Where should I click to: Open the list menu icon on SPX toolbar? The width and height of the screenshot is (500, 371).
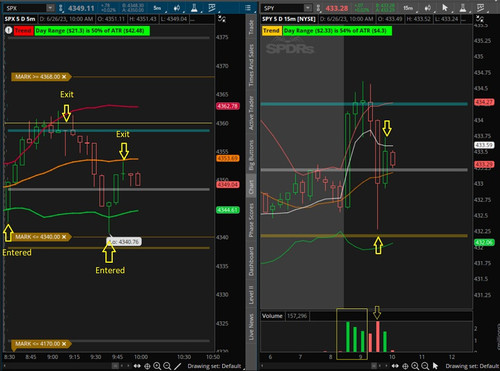[x=248, y=8]
